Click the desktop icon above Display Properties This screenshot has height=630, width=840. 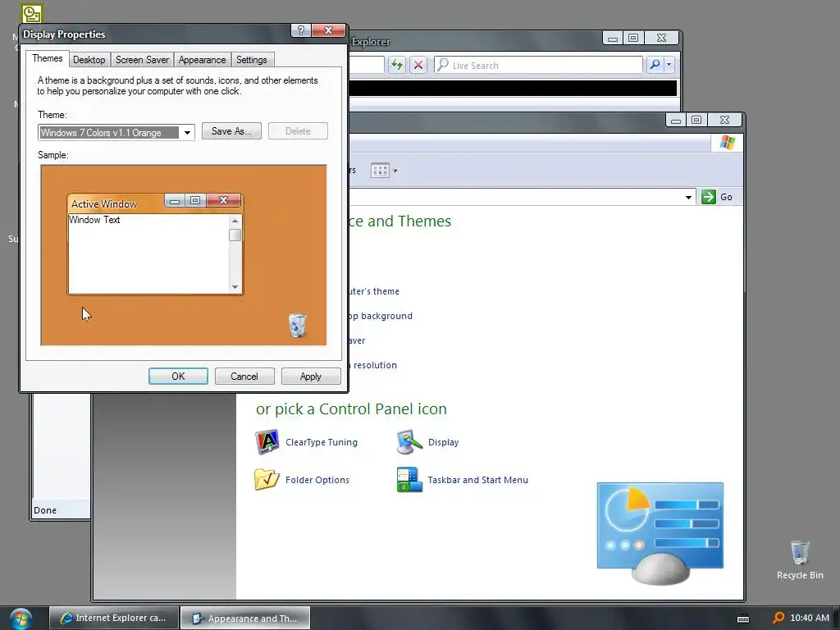coord(32,13)
